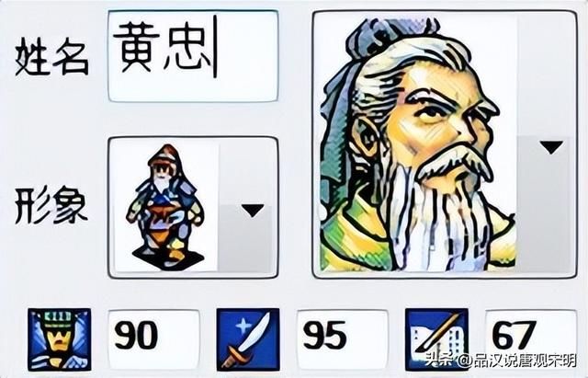Focus the 姓名 field containing 黄忠
The height and width of the screenshot is (378, 588).
(193, 56)
